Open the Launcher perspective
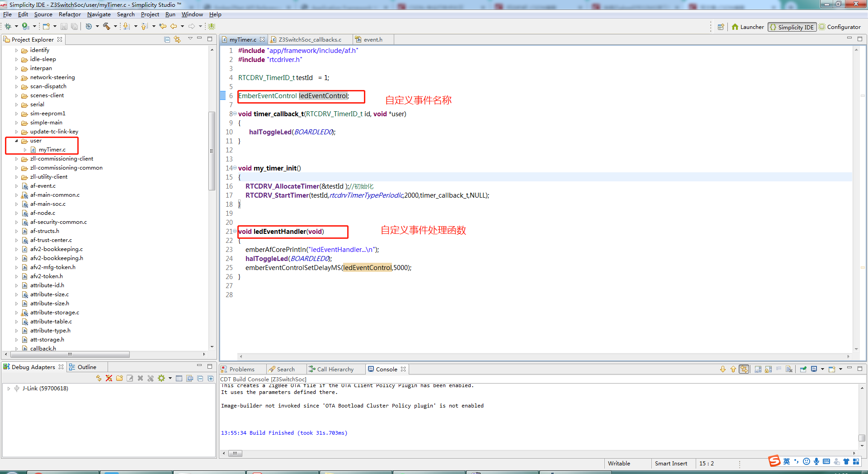Viewport: 868px width, 474px height. coord(748,27)
